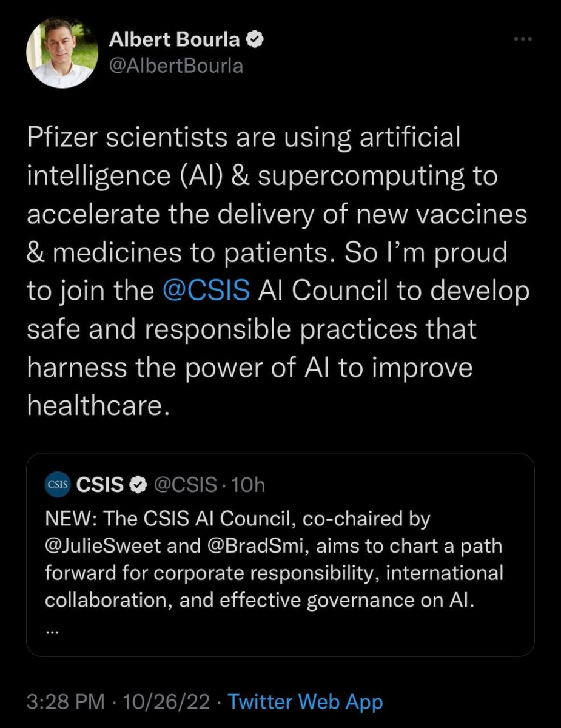561x728 pixels.
Task: Click the 3:28 PM timestamp
Action: point(66,703)
